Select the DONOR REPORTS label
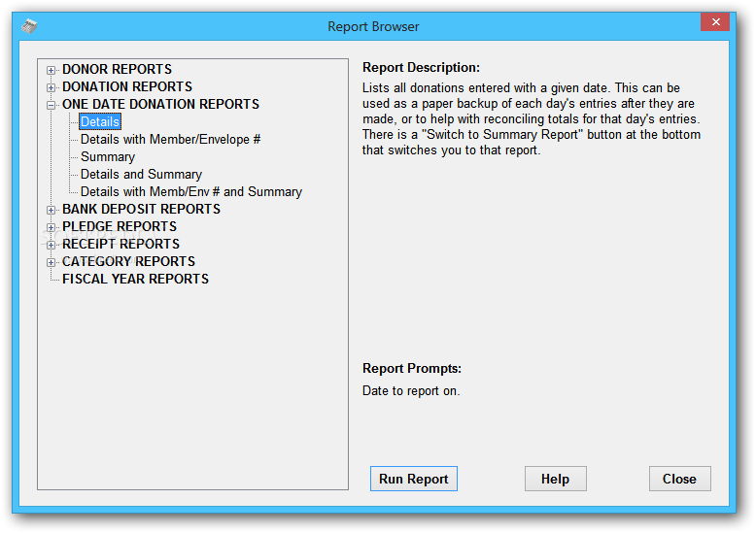This screenshot has width=756, height=533. 117,69
